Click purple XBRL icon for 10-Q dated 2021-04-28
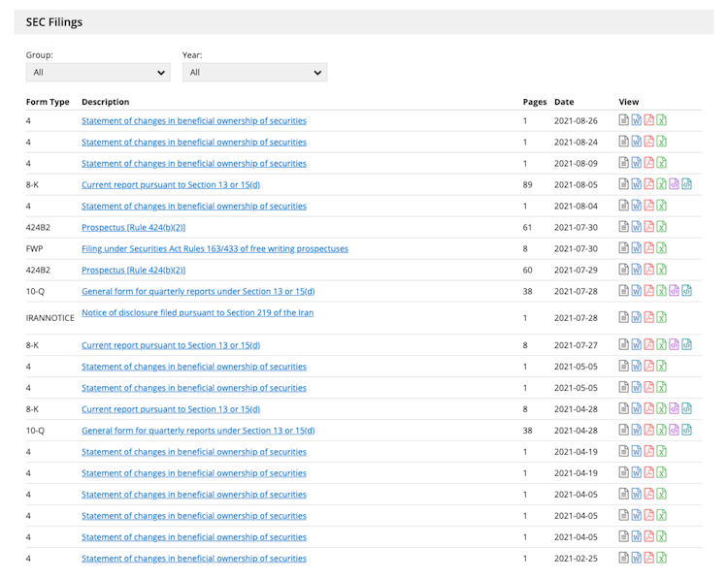 [x=675, y=430]
